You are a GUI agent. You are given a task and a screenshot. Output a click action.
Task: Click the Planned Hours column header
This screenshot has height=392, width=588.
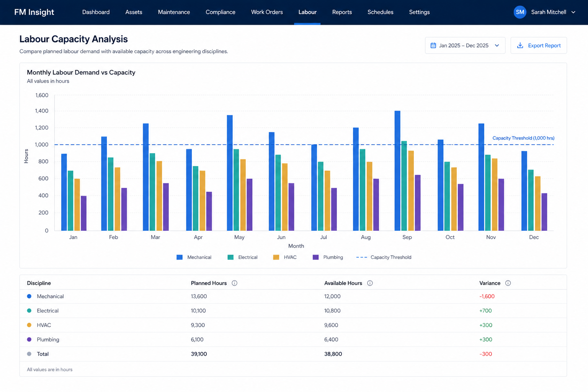point(209,283)
